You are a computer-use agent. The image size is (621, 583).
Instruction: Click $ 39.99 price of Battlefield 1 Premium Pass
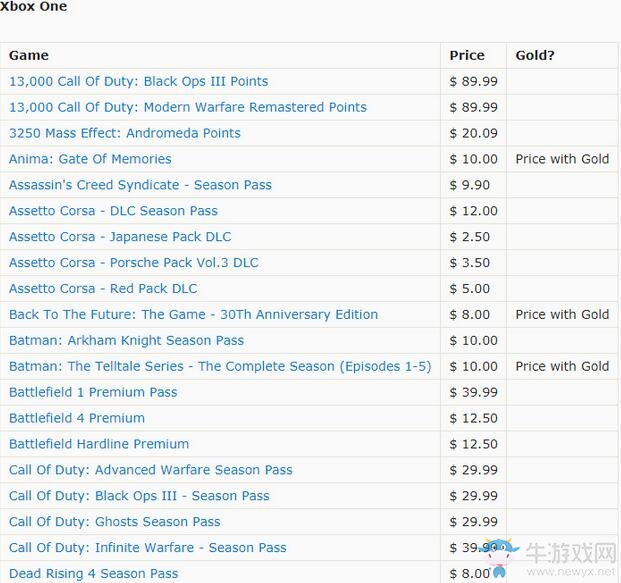coord(474,392)
